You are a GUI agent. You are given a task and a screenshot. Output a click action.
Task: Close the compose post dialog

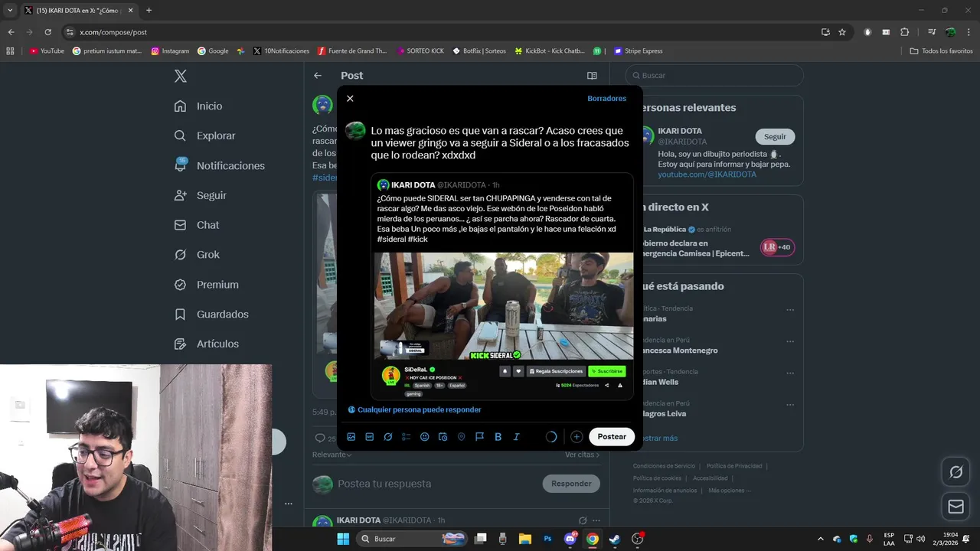click(350, 99)
